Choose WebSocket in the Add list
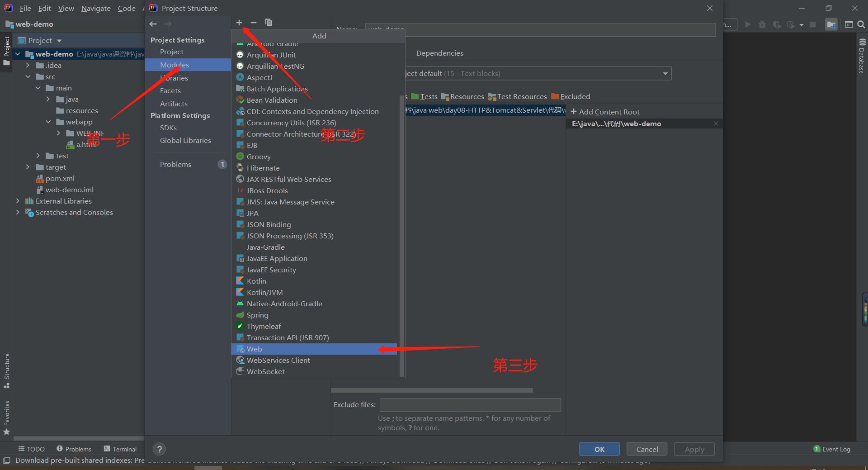 pyautogui.click(x=314, y=371)
